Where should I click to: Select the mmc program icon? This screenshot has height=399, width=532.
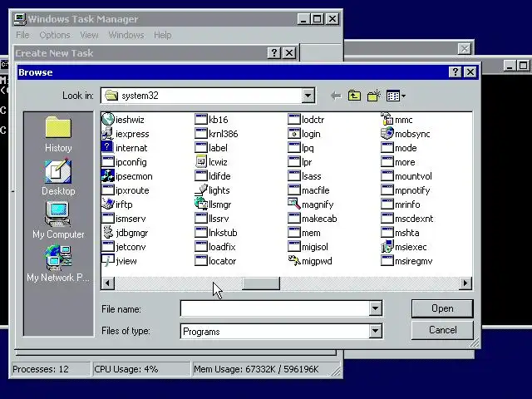pos(387,120)
